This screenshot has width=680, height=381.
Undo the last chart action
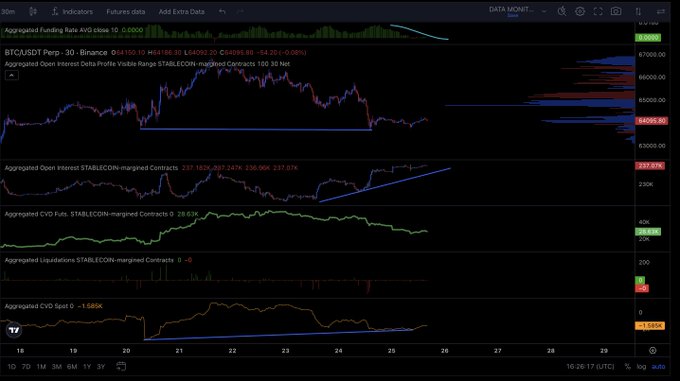(222, 12)
